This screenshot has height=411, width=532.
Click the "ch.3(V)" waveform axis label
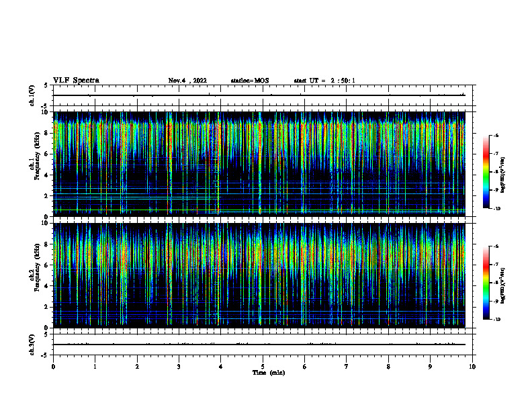pyautogui.click(x=32, y=345)
